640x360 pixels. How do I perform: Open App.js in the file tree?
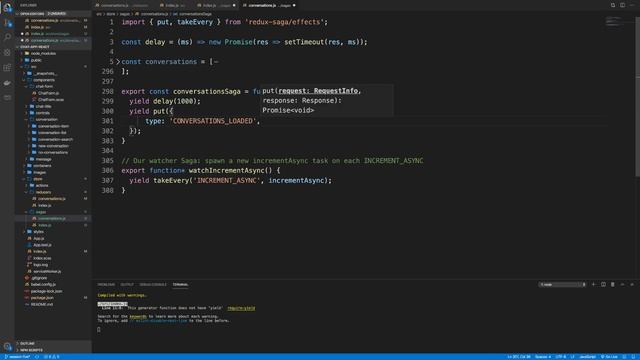[x=39, y=238]
